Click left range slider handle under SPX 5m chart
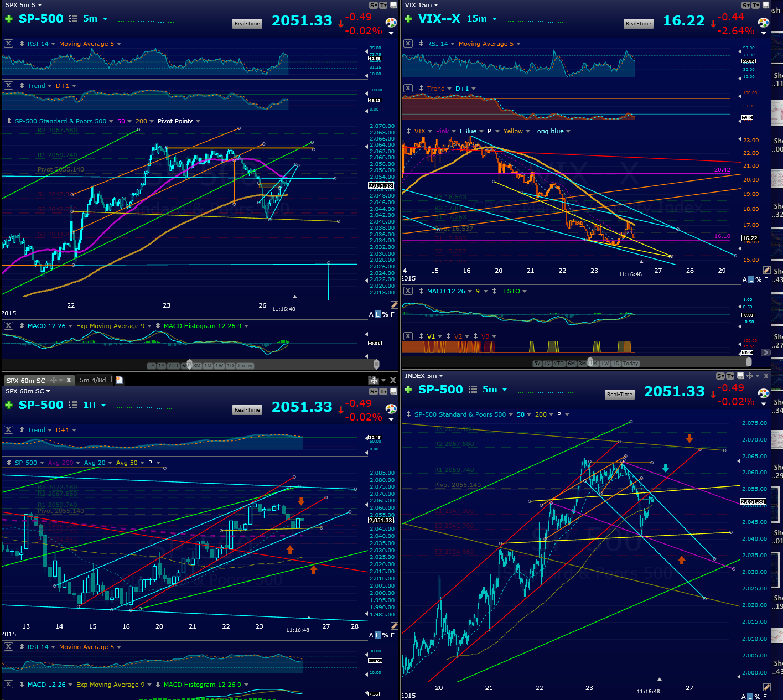 (189, 364)
